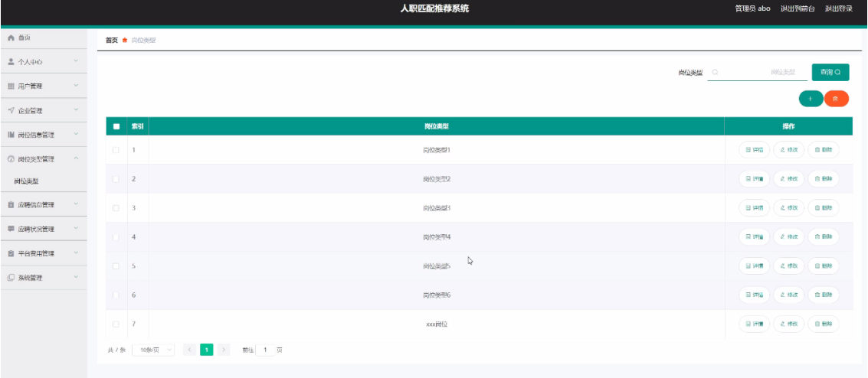Click the green add (+) button

[811, 99]
